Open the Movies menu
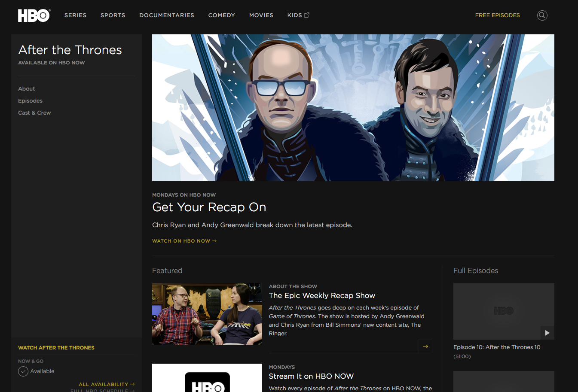578x392 pixels. click(261, 15)
